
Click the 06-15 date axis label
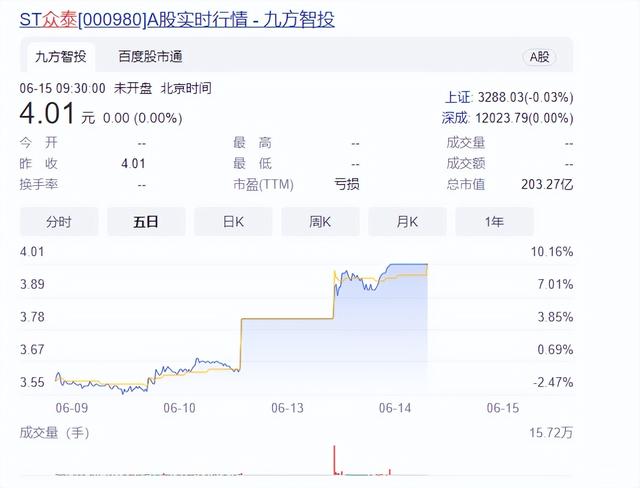point(503,408)
